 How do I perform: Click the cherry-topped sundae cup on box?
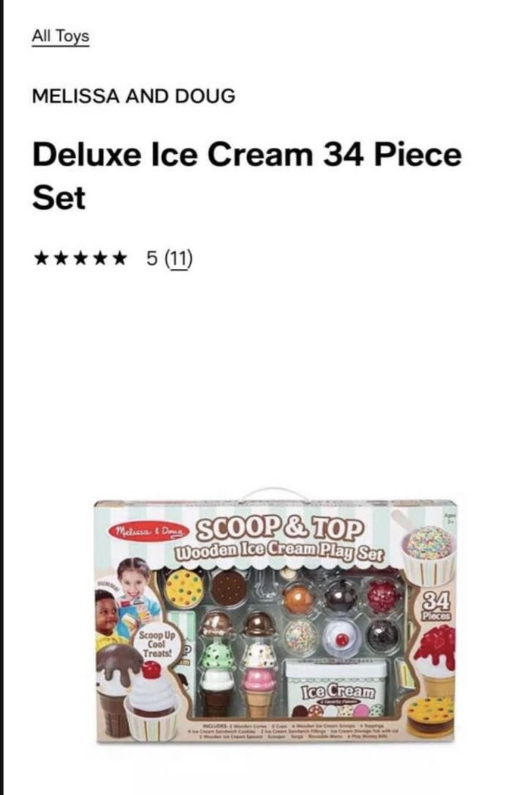pos(153,701)
